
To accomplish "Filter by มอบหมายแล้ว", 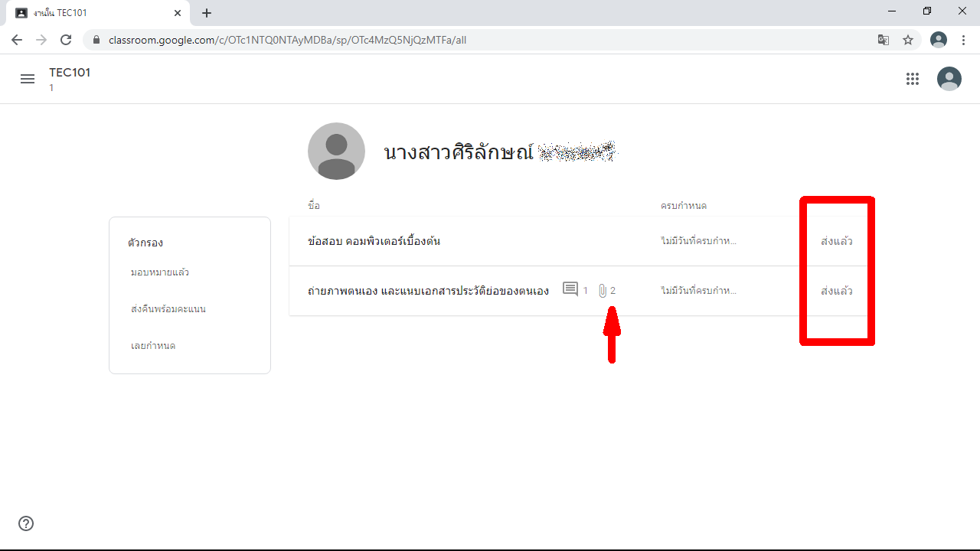I will (x=160, y=272).
